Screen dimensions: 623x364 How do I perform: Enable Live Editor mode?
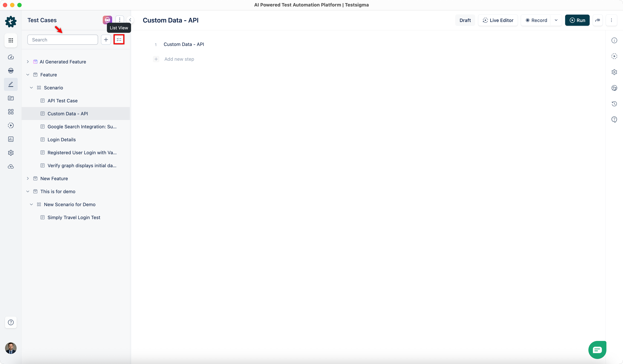[x=498, y=20]
